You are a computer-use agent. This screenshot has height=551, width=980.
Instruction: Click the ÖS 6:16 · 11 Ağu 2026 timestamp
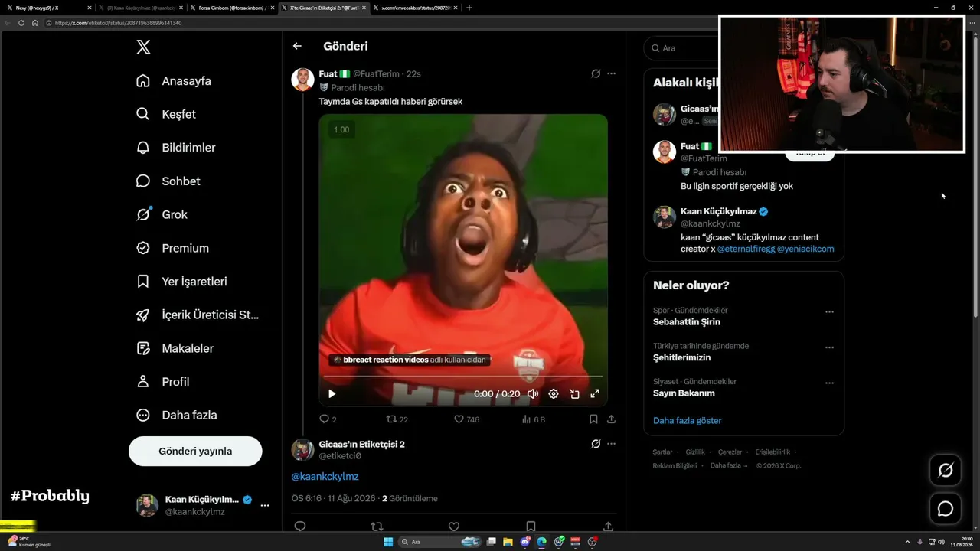click(x=334, y=498)
